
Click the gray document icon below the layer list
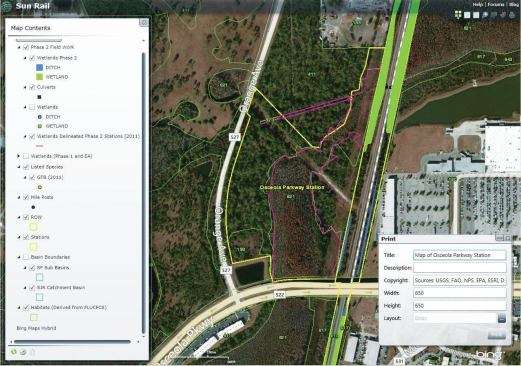(x=32, y=352)
